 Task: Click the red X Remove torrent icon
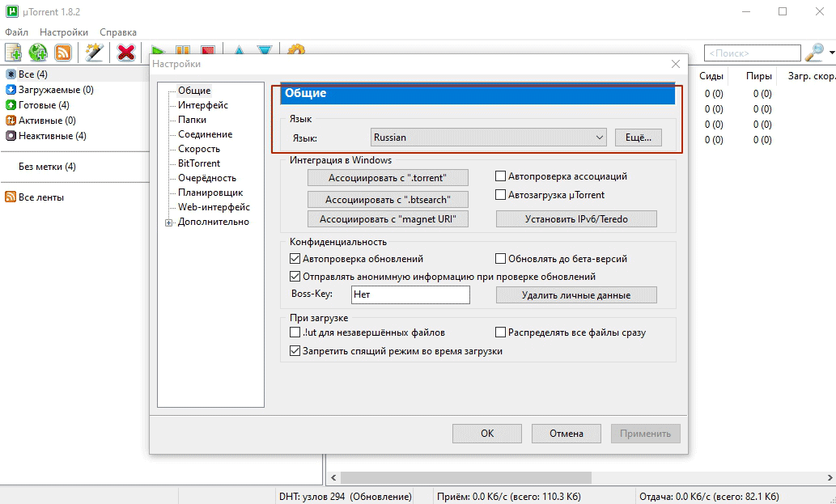point(125,53)
